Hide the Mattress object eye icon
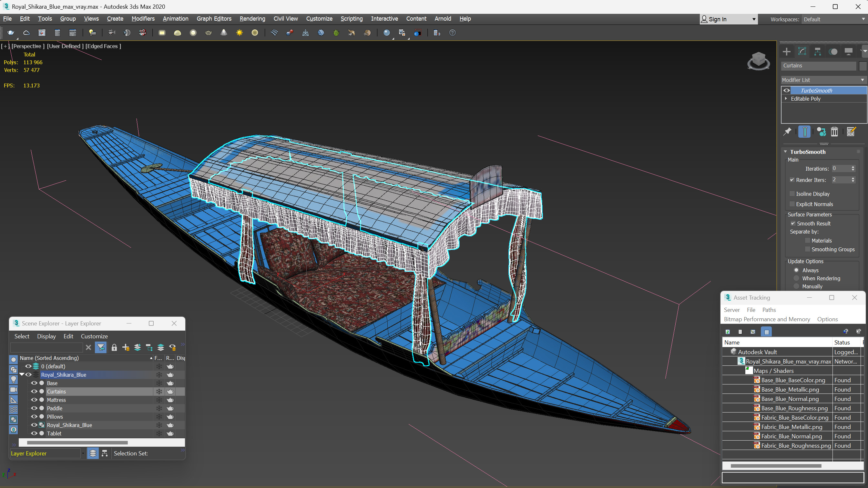The image size is (868, 488). pos(34,400)
